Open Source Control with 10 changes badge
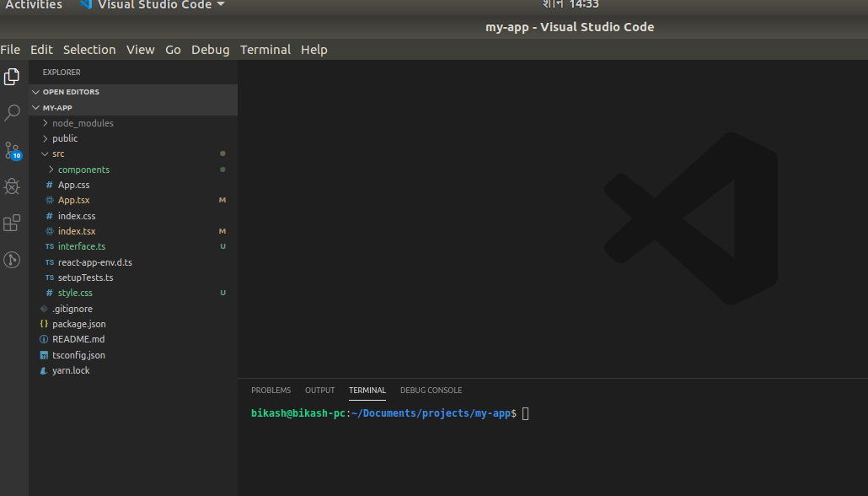868x496 pixels. click(x=13, y=150)
